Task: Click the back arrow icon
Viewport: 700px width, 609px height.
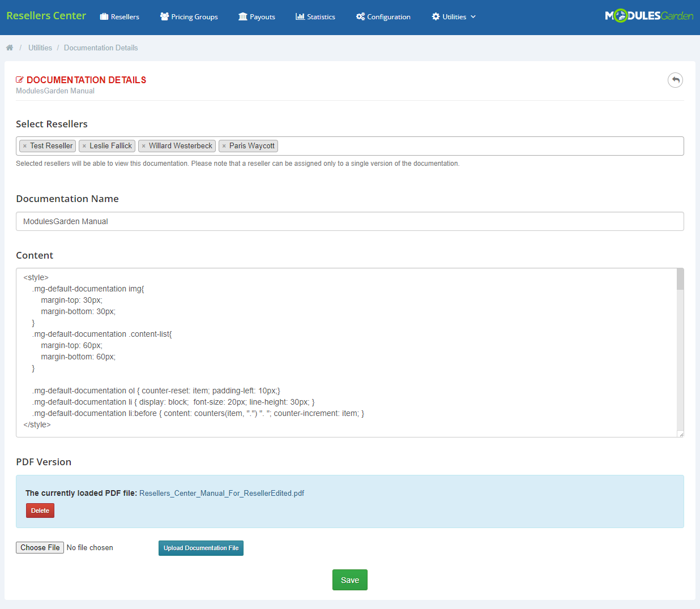Action: coord(675,80)
